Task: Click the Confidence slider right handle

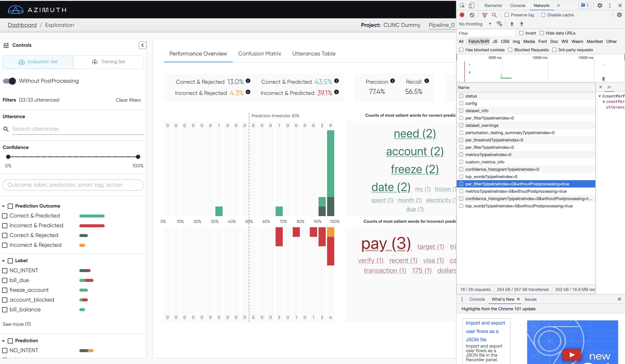Action: coord(138,157)
